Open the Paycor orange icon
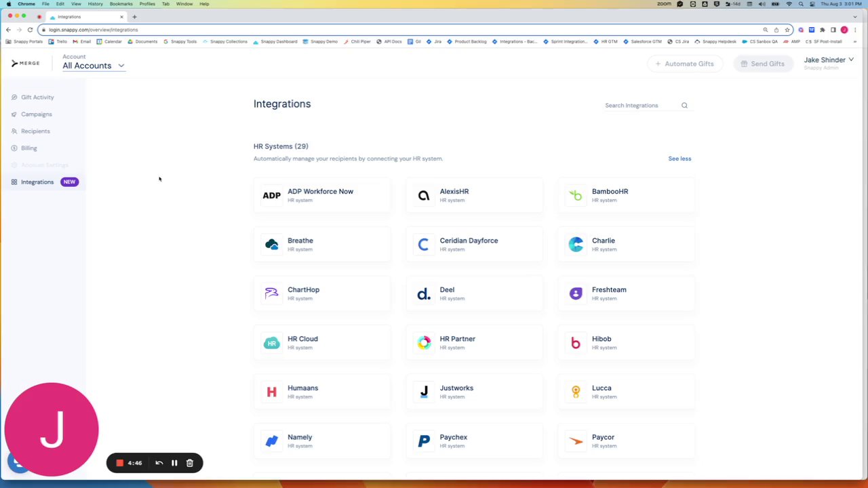Viewport: 868px width, 488px height. 576,441
